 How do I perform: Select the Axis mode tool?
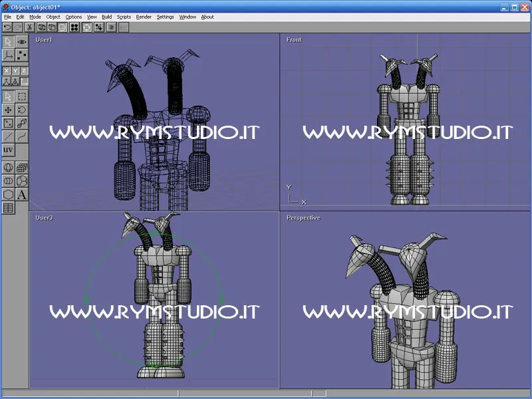pyautogui.click(x=8, y=55)
